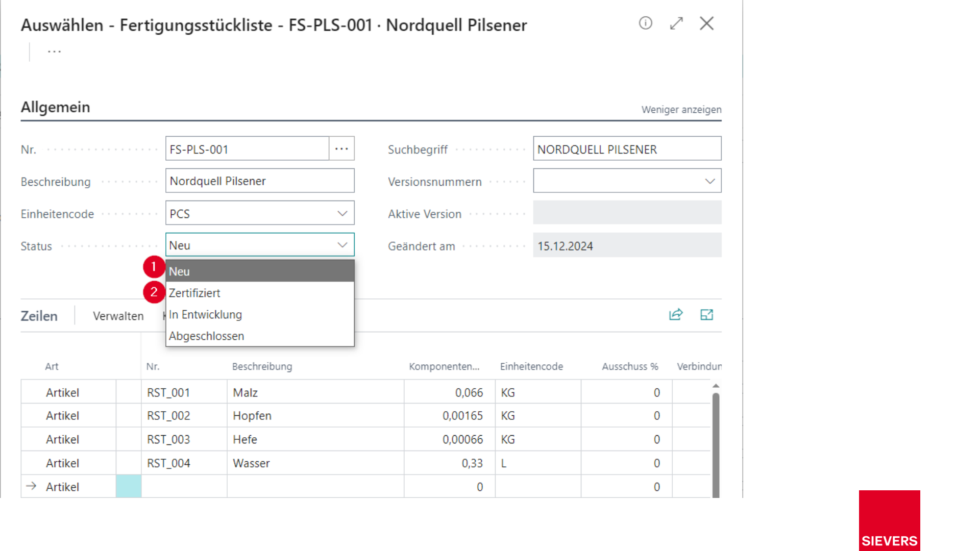This screenshot has height=551, width=980.
Task: Click the Nr. field with FS-PLS-001
Action: 247,148
